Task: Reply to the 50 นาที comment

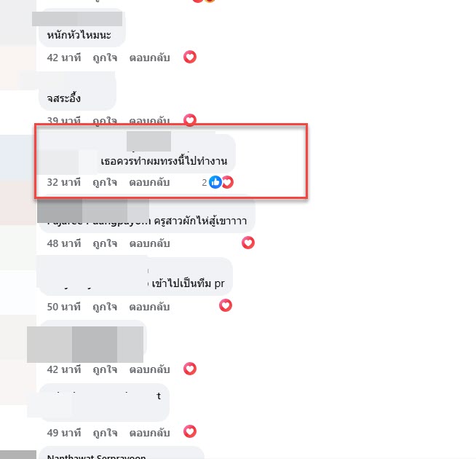Action: pos(149,307)
